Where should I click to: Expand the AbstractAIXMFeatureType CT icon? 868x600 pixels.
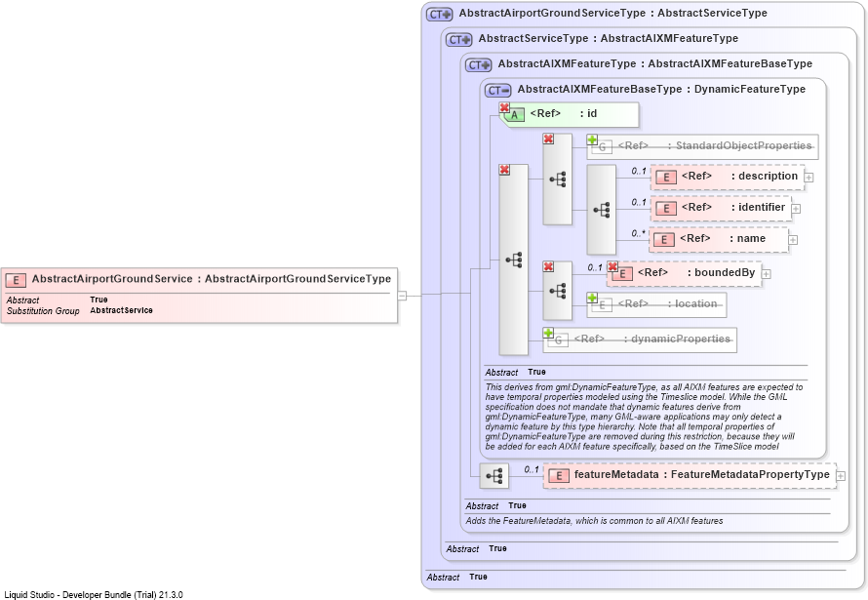pos(478,65)
